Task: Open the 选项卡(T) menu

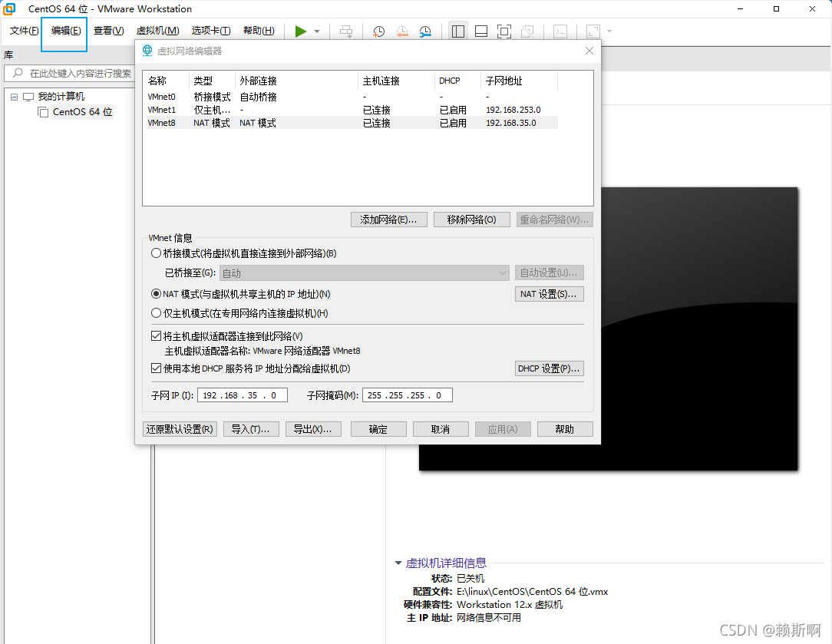Action: (x=211, y=31)
